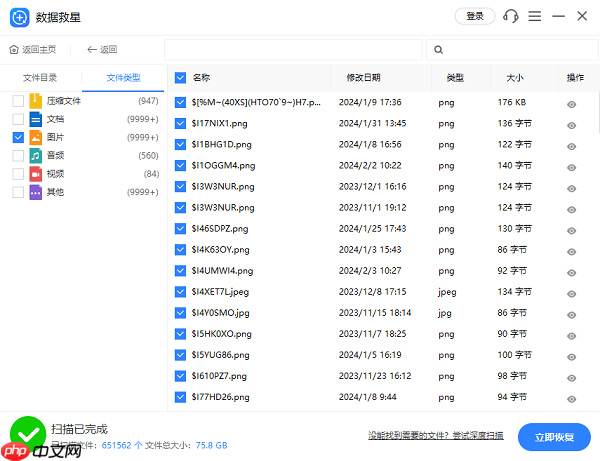Click the path address bar field

[293, 50]
